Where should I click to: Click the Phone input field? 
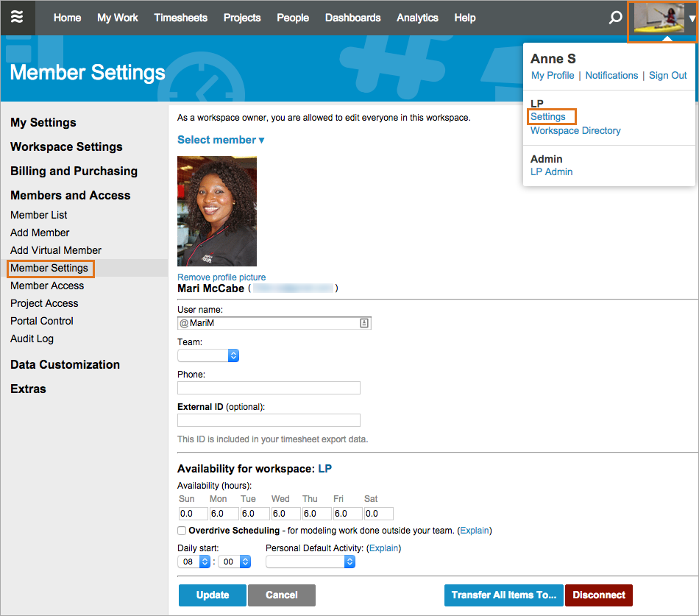click(x=269, y=388)
